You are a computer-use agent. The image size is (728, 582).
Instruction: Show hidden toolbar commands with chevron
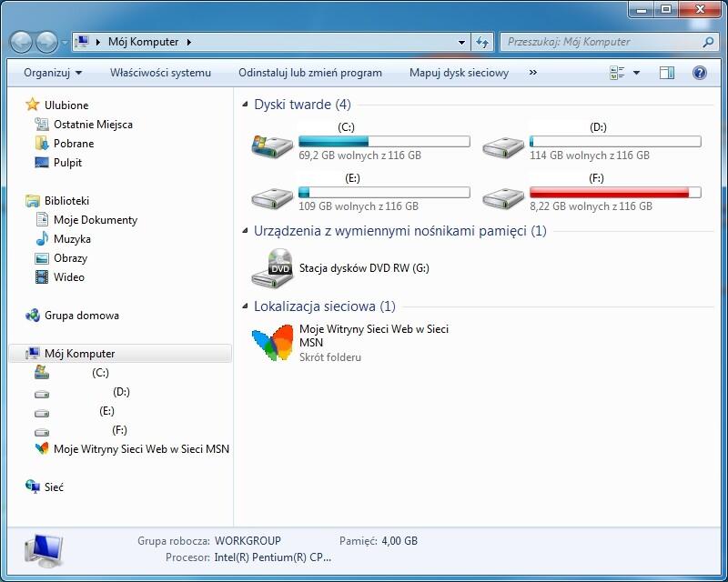point(532,73)
